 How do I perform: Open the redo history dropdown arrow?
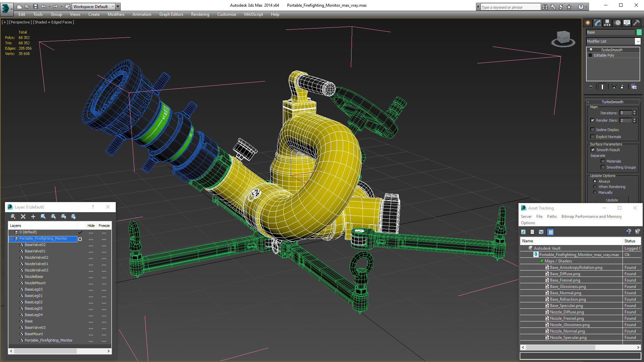point(61,6)
